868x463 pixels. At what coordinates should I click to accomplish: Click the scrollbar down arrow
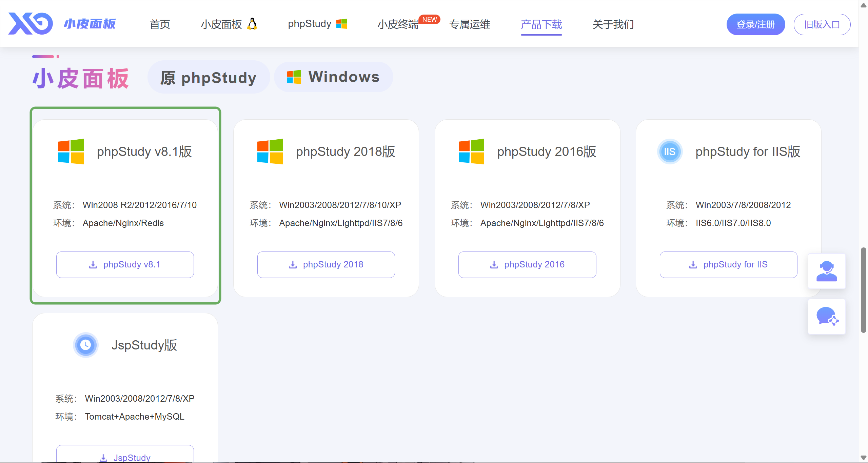pyautogui.click(x=864, y=458)
